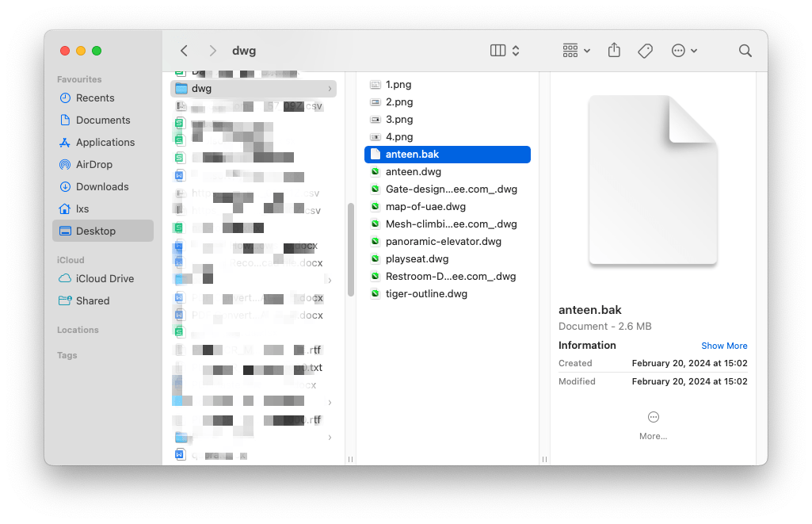Open the Tags icon in the toolbar

645,50
